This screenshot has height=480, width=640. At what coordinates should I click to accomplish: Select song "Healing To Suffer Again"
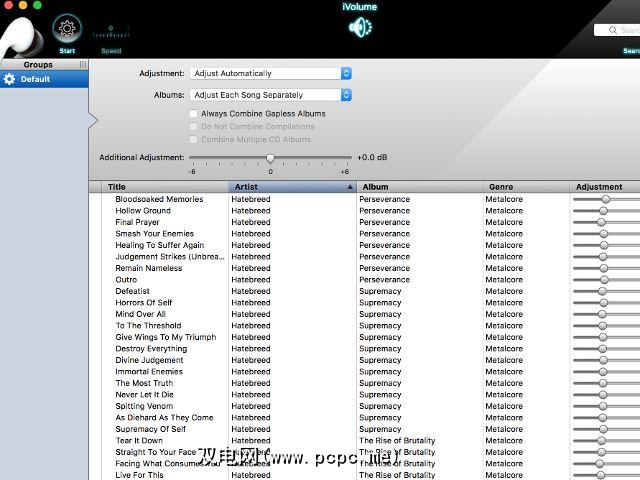pos(160,245)
